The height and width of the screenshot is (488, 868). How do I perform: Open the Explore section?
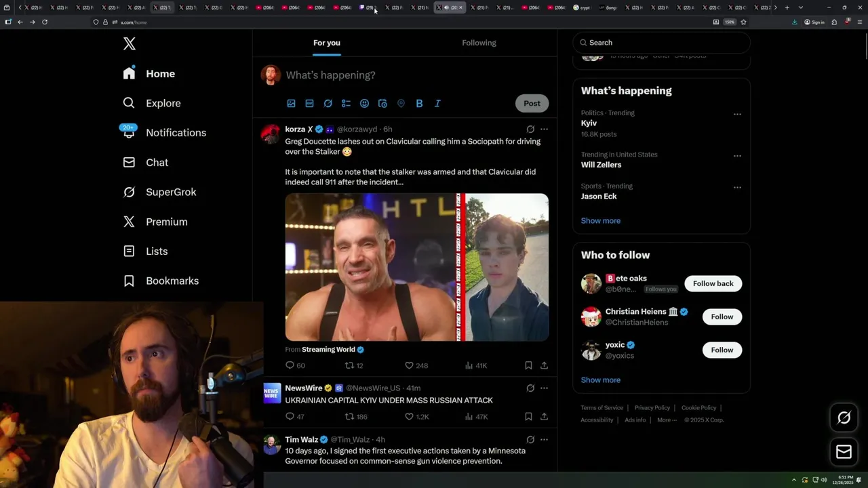click(x=152, y=103)
